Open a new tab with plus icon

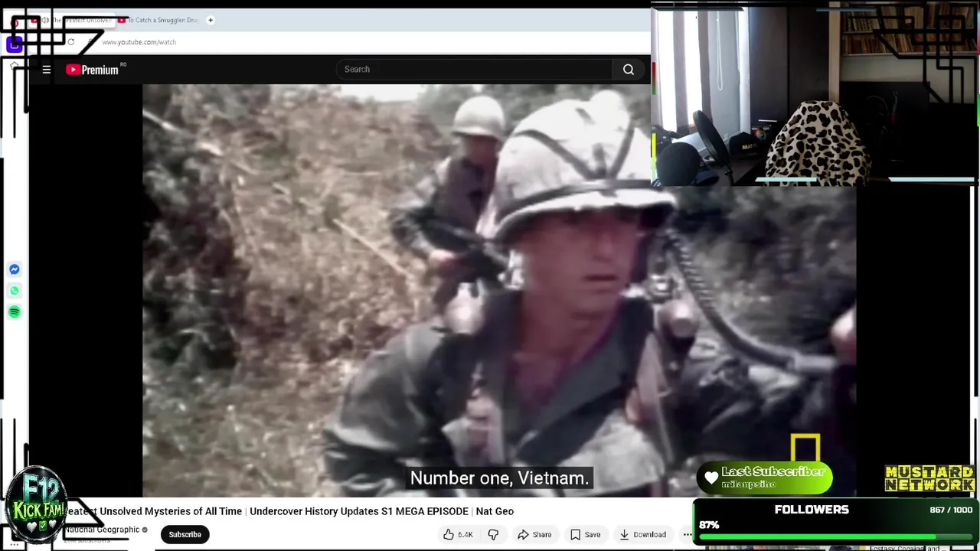[x=211, y=20]
